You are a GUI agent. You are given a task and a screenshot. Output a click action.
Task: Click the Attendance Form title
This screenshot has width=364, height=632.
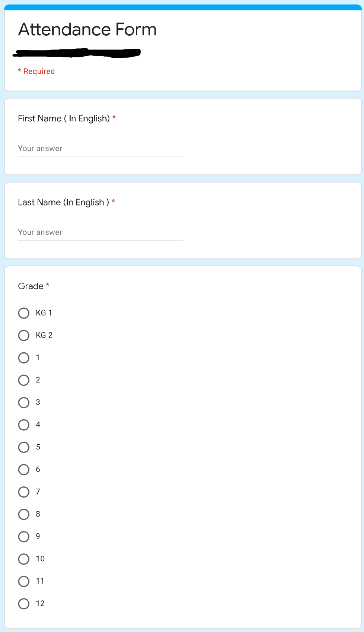(x=87, y=29)
